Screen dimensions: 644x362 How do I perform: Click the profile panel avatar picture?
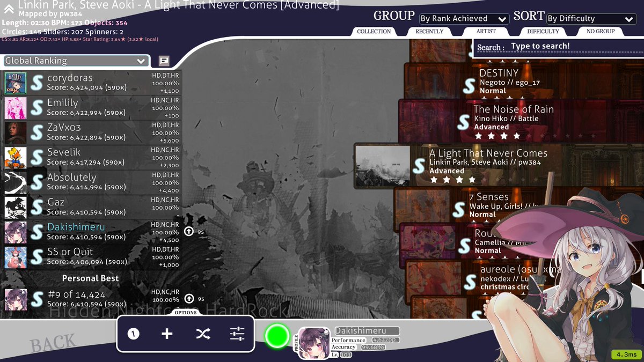(314, 343)
